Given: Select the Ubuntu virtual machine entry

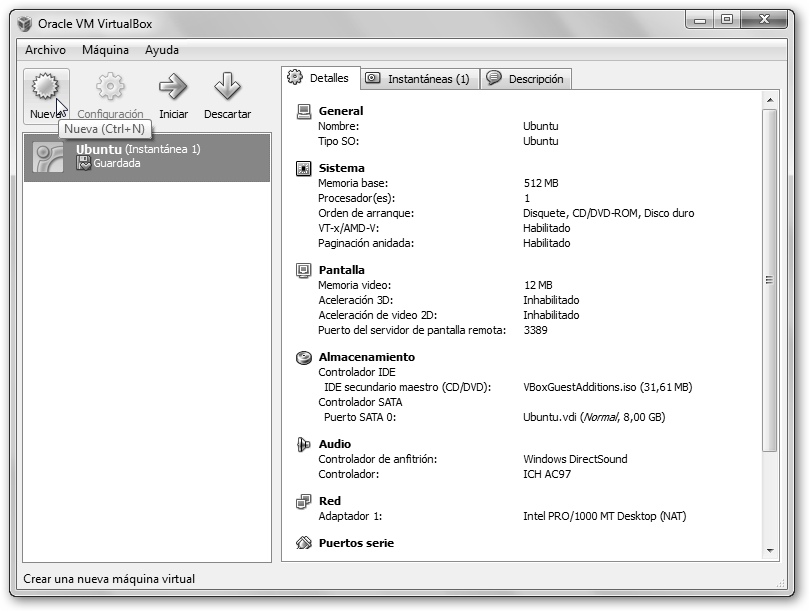Looking at the screenshot, I should coord(147,157).
